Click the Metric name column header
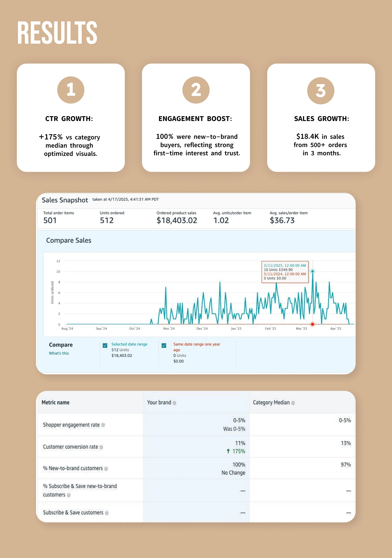This screenshot has height=558, width=392. point(55,403)
